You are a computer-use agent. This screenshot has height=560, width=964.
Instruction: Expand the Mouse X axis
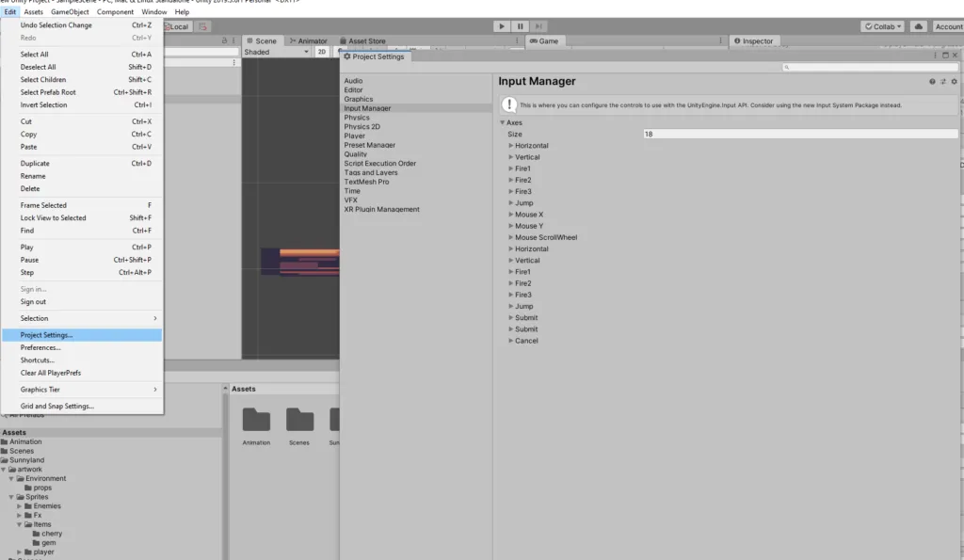tap(511, 215)
